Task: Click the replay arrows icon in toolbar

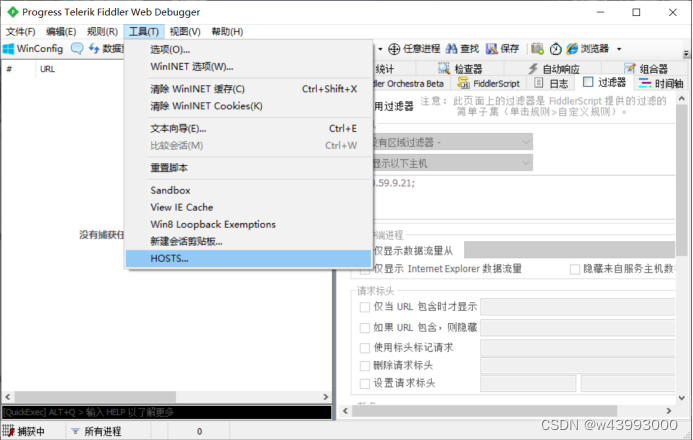Action: (x=94, y=49)
